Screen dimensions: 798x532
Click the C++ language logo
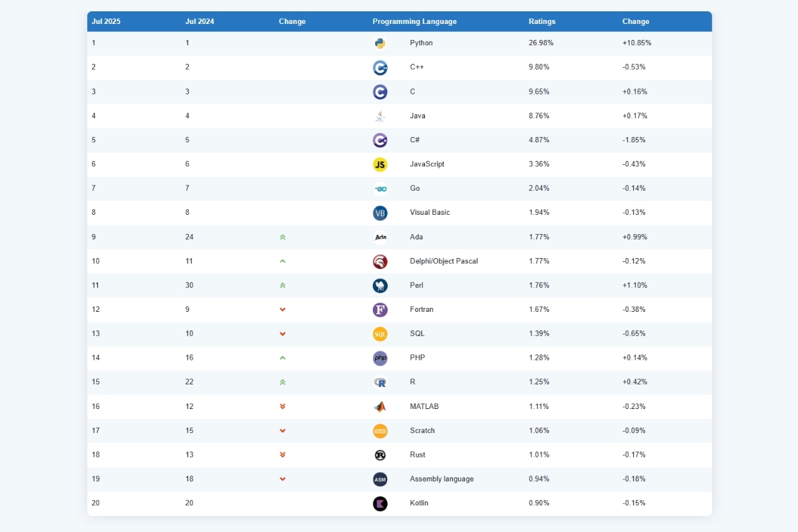click(x=380, y=67)
